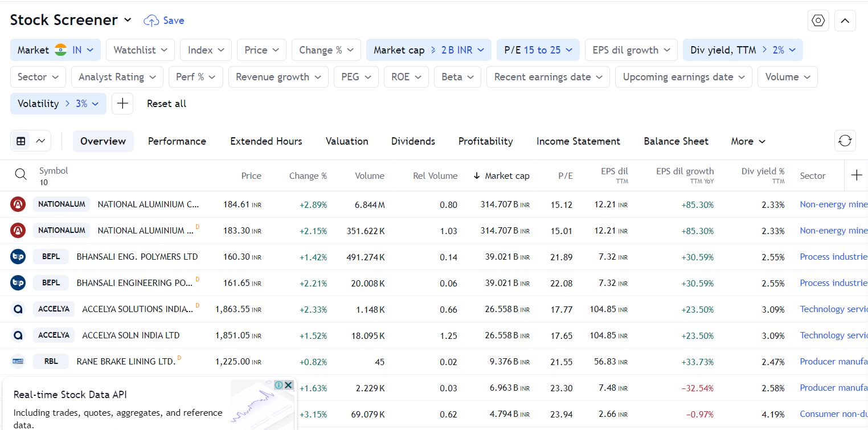868x430 pixels.
Task: Click ACCELYA logo in 1,863.55 row
Action: [18, 309]
